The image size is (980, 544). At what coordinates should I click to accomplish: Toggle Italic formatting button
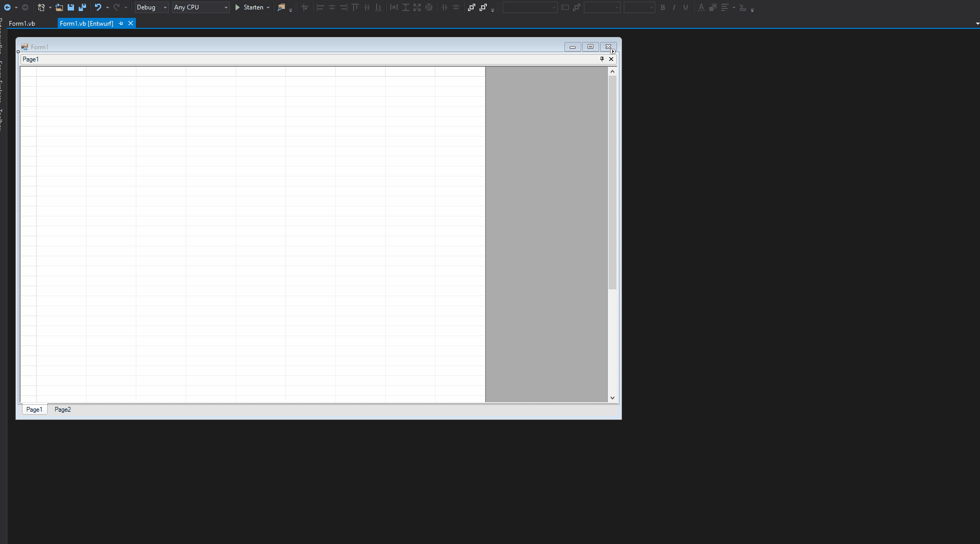click(674, 7)
